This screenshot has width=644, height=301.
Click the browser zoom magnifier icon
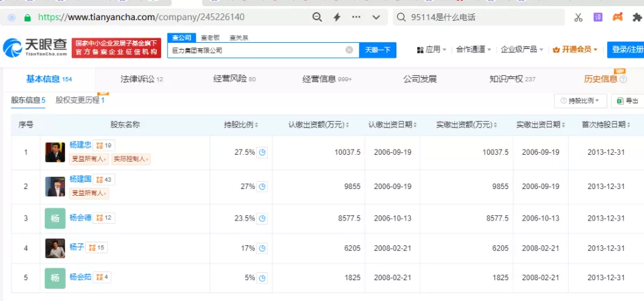pos(317,17)
